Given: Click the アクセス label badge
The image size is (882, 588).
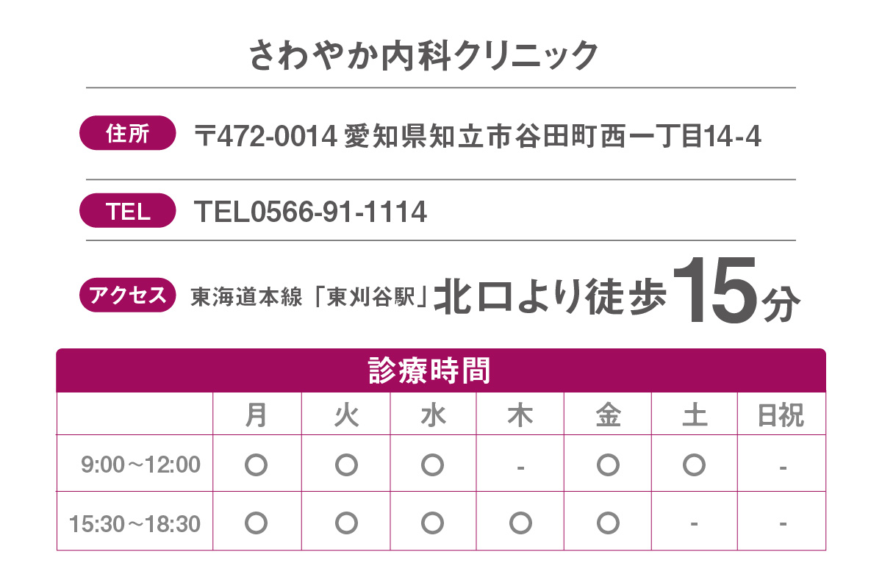Looking at the screenshot, I should 127,295.
